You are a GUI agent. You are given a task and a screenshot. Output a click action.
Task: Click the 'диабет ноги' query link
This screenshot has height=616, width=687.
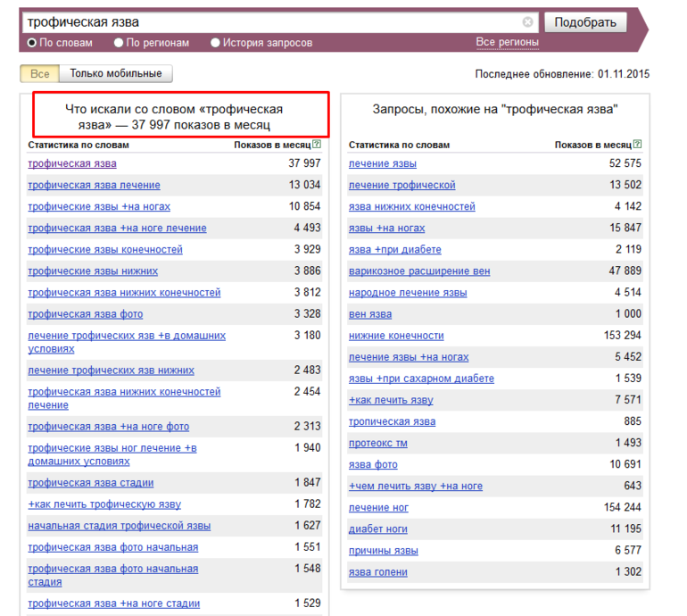coord(377,529)
